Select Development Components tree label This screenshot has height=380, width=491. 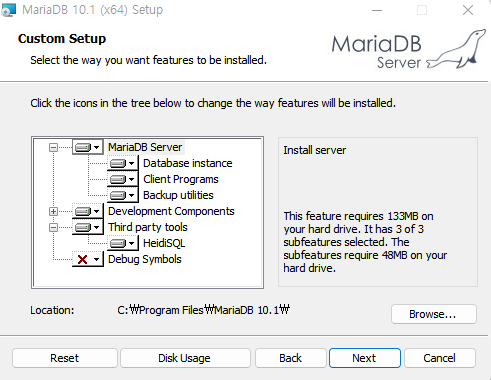[x=171, y=211]
